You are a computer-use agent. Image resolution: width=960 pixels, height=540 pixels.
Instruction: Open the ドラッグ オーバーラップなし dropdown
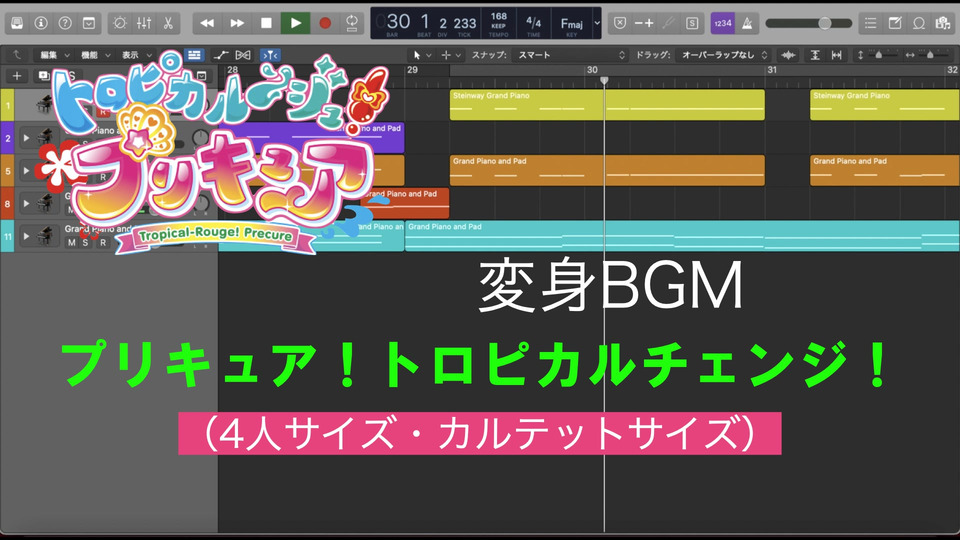pos(723,55)
